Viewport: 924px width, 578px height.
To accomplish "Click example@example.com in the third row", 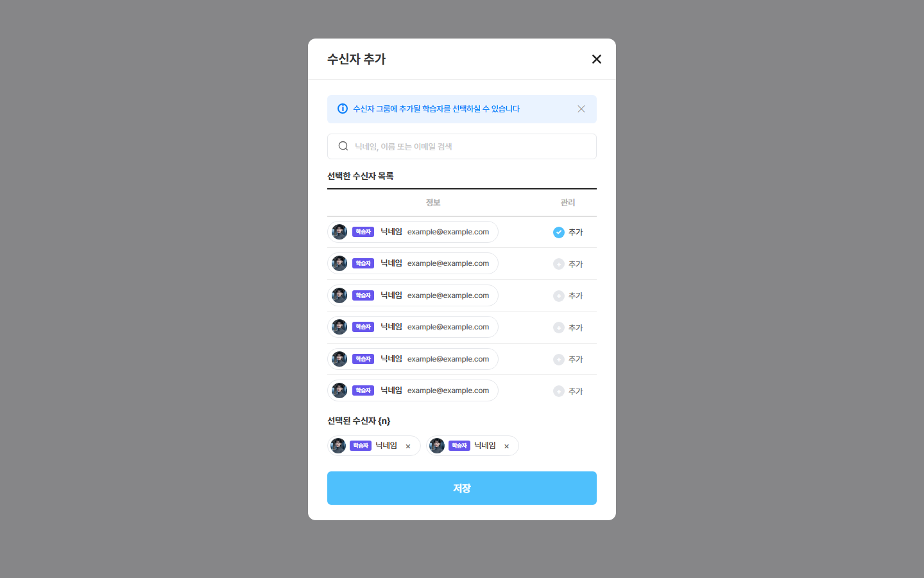I will (448, 295).
